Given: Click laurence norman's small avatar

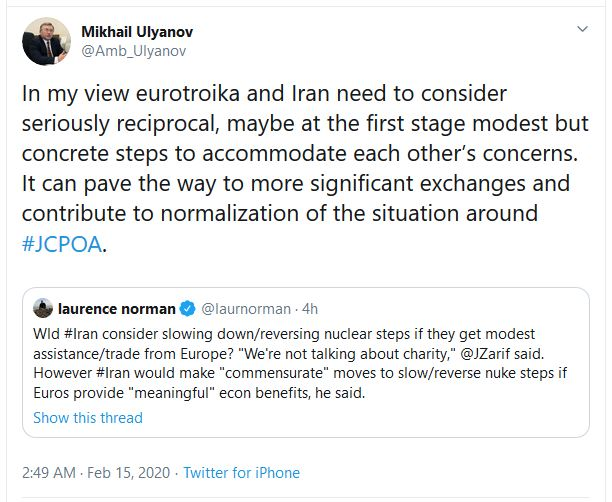Looking at the screenshot, I should [x=43, y=308].
